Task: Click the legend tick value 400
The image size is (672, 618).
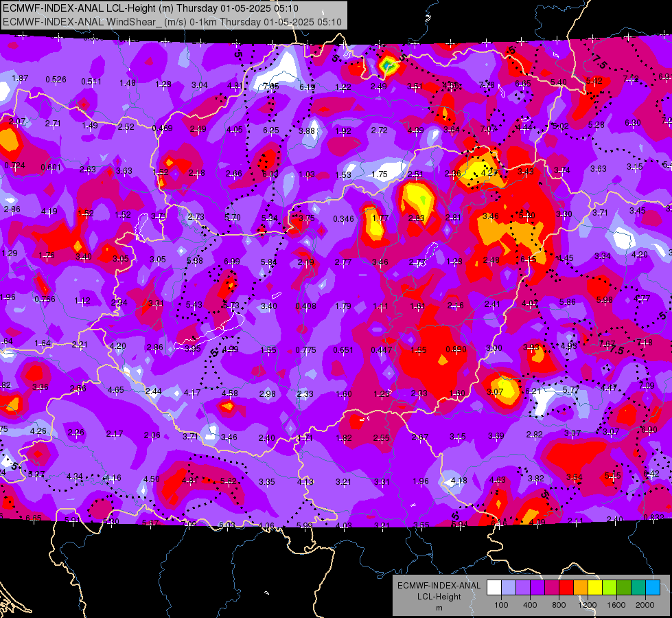Action: [x=530, y=605]
